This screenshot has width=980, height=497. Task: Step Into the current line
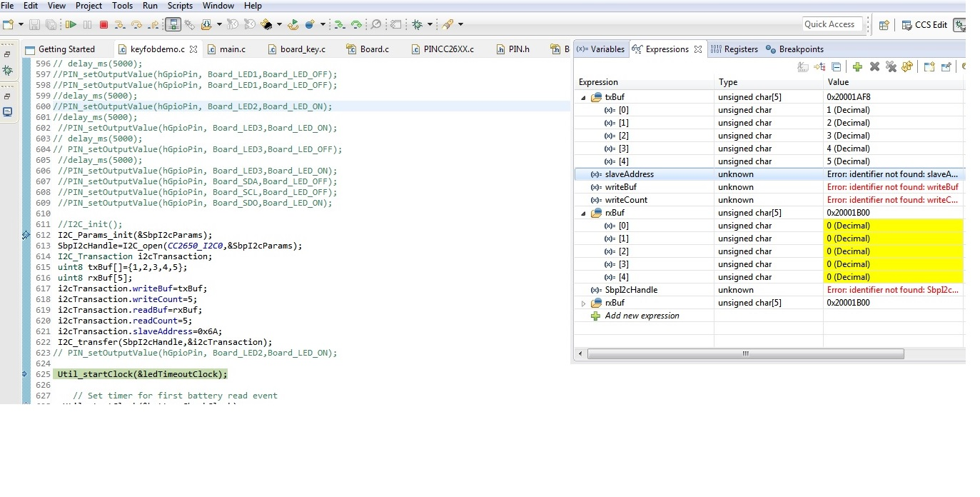[x=119, y=24]
